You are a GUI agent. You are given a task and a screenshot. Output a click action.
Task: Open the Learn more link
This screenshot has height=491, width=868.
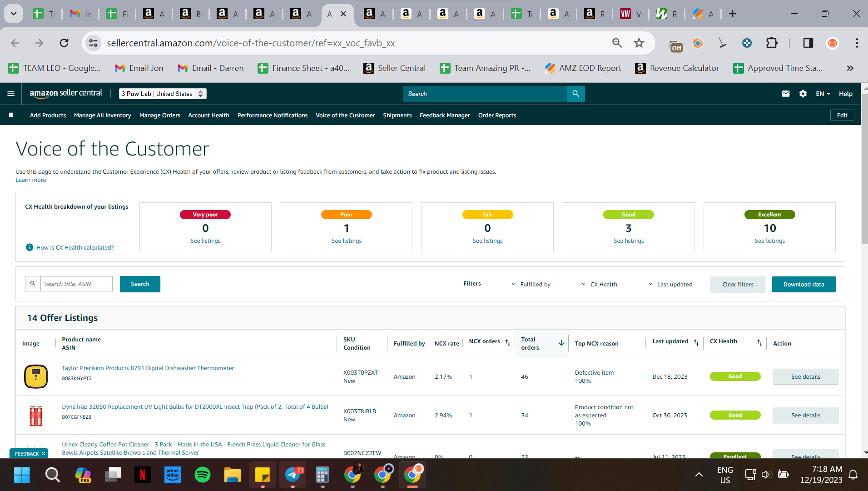(x=30, y=180)
